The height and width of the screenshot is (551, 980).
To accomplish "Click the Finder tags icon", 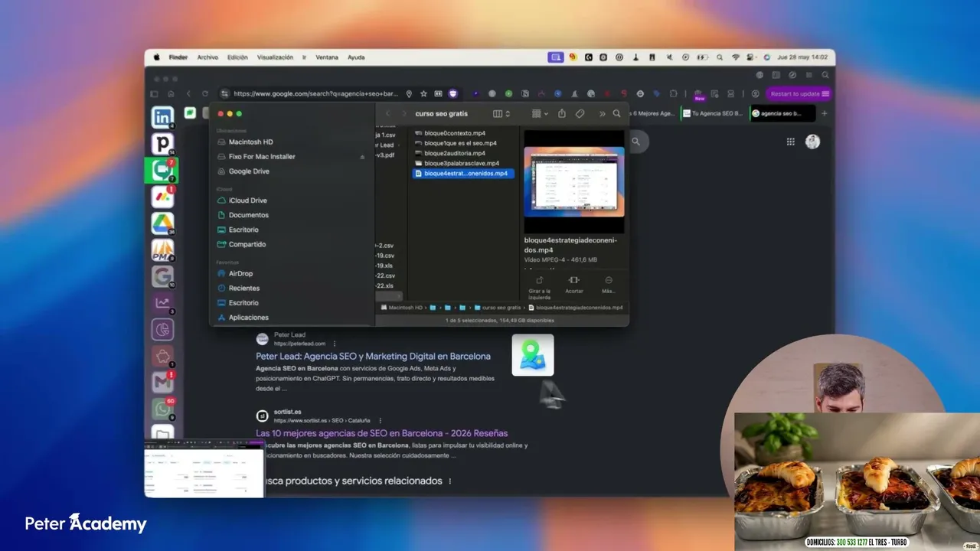I will 580,113.
